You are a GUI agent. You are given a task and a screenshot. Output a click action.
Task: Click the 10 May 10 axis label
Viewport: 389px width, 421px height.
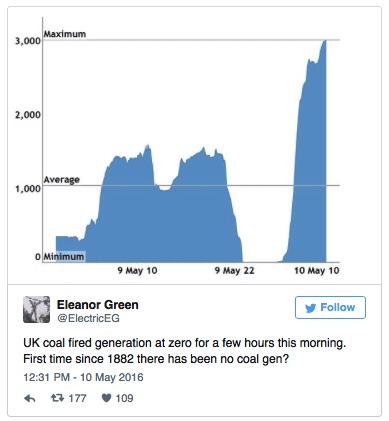tap(316, 270)
